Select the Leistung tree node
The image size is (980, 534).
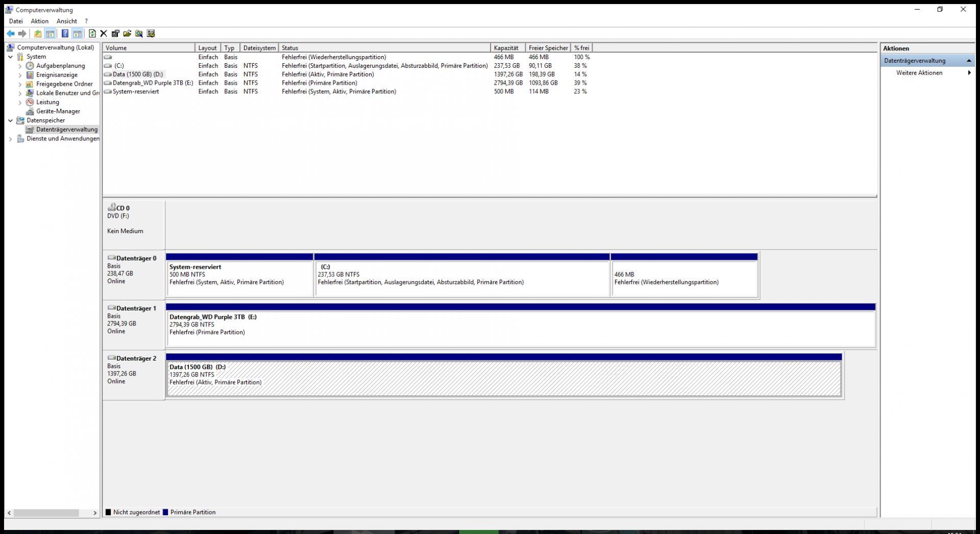47,102
